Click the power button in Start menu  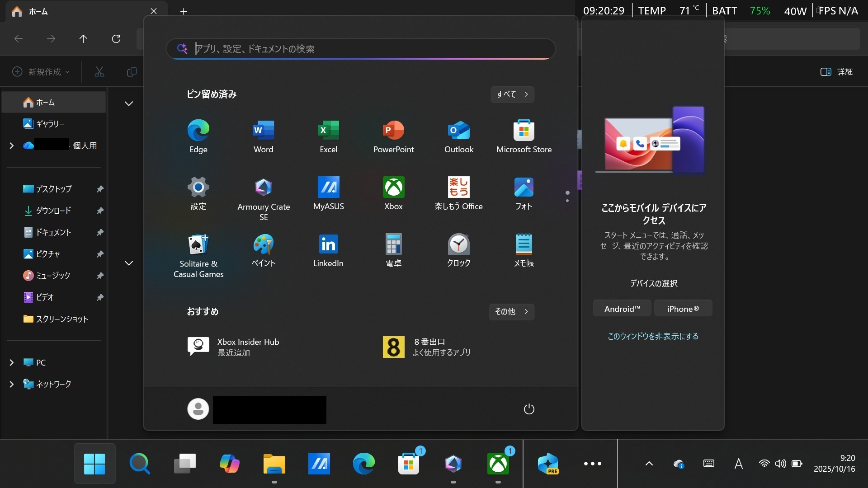tap(528, 409)
